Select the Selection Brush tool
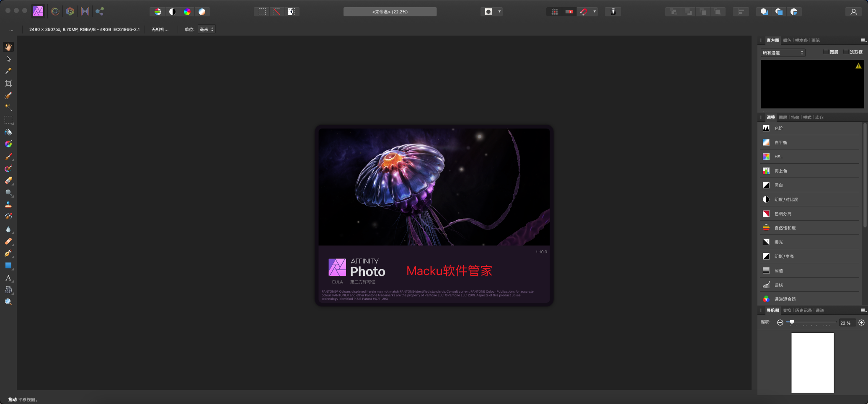 [x=8, y=95]
